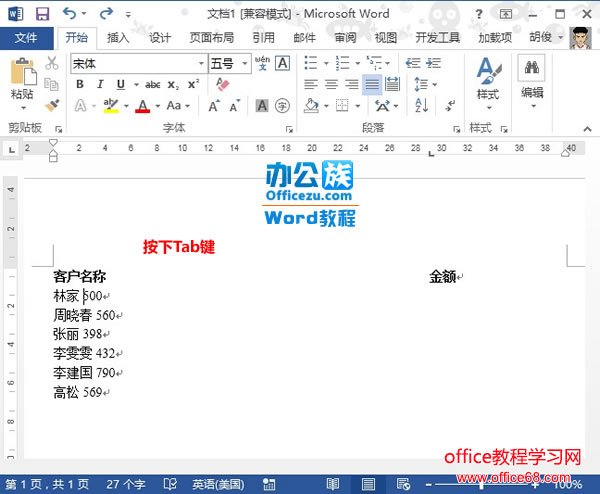This screenshot has height=494, width=600.
Task: Switch to the Insert (插入) tab
Action: (118, 38)
